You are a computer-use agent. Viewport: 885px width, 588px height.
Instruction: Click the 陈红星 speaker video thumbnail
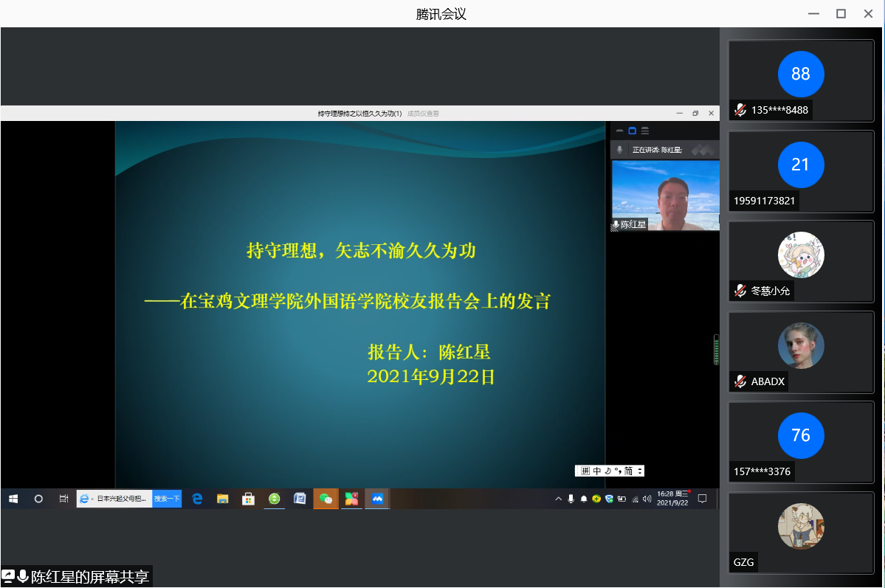[x=665, y=196]
